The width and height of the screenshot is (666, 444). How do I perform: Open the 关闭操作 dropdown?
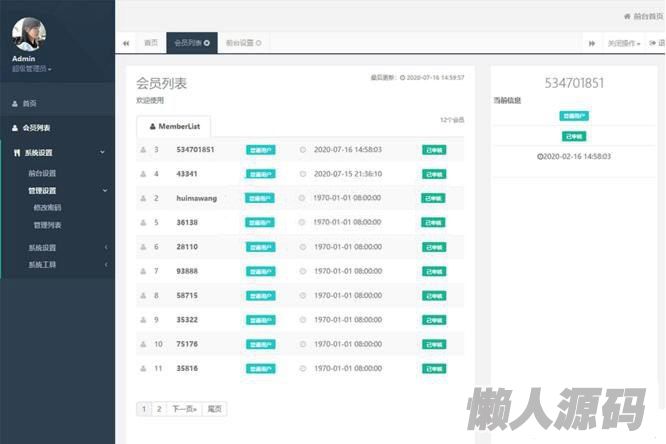tap(624, 43)
